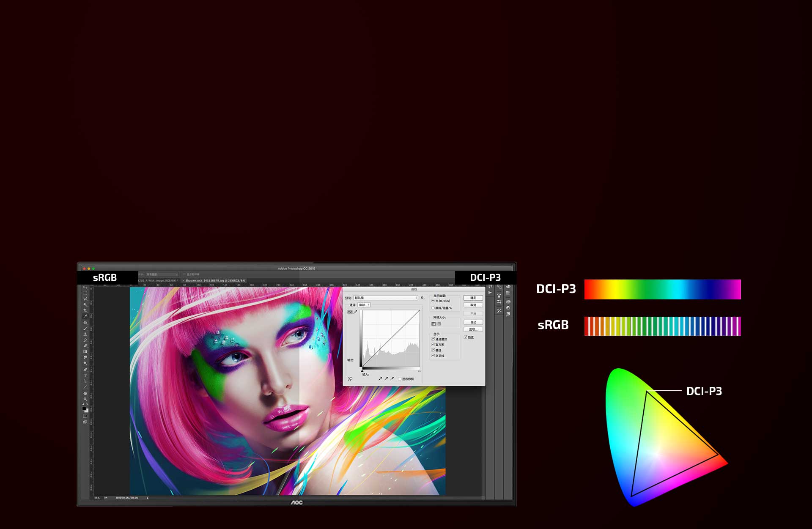Toggle the 基线 checkbox
This screenshot has height=529, width=812.
click(433, 350)
